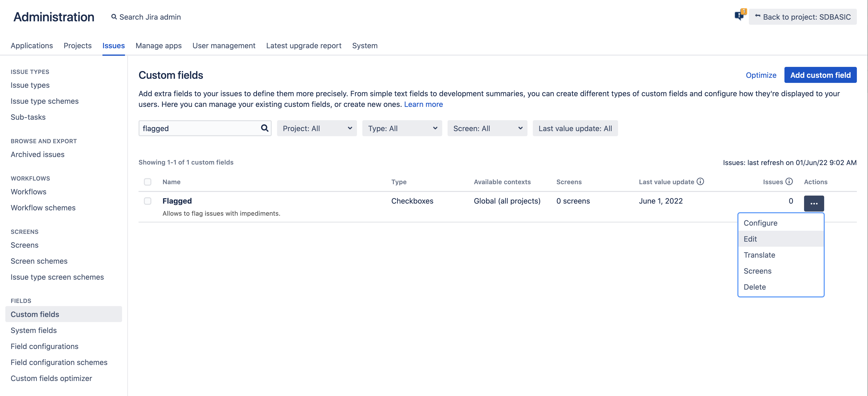
Task: Open the Optimize link
Action: (761, 75)
